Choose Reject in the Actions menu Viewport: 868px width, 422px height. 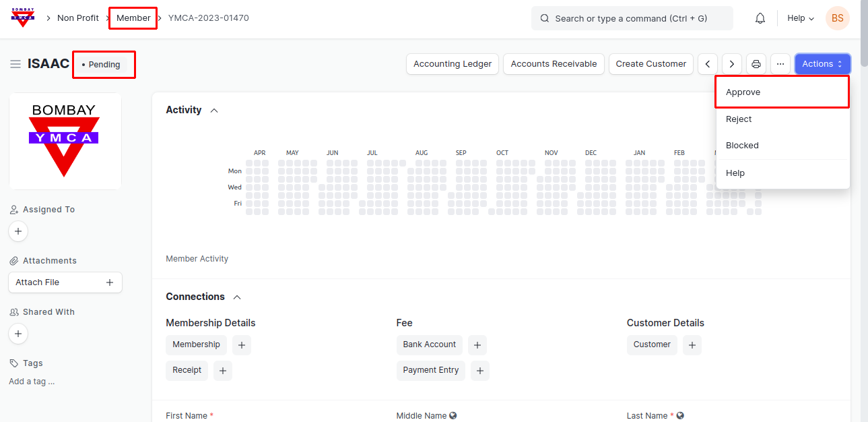click(x=739, y=119)
